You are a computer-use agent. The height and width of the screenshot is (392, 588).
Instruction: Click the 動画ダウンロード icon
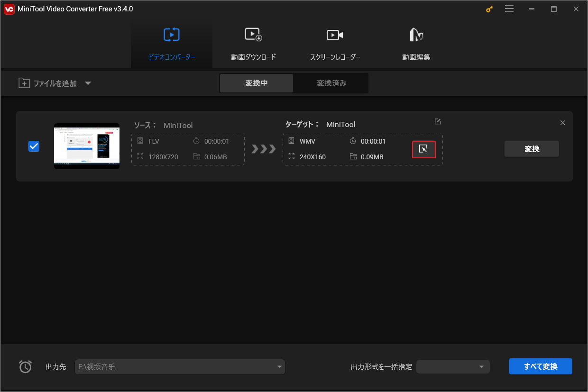pos(253,35)
